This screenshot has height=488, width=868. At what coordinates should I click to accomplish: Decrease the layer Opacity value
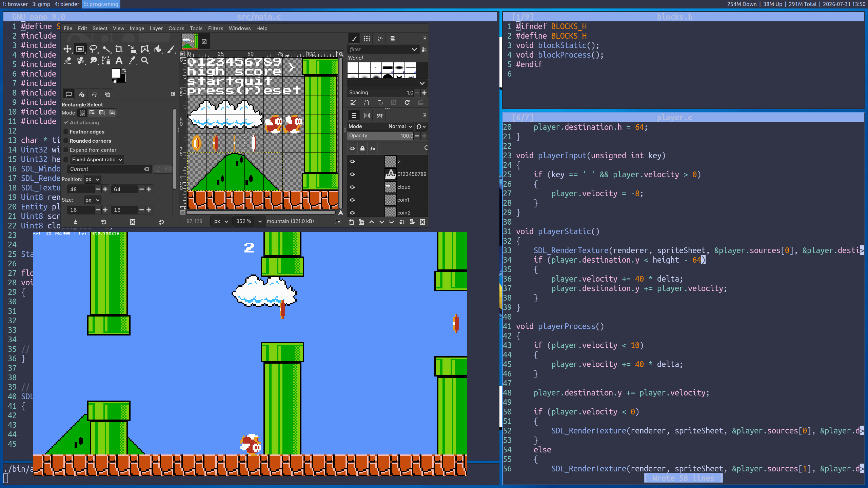click(417, 136)
